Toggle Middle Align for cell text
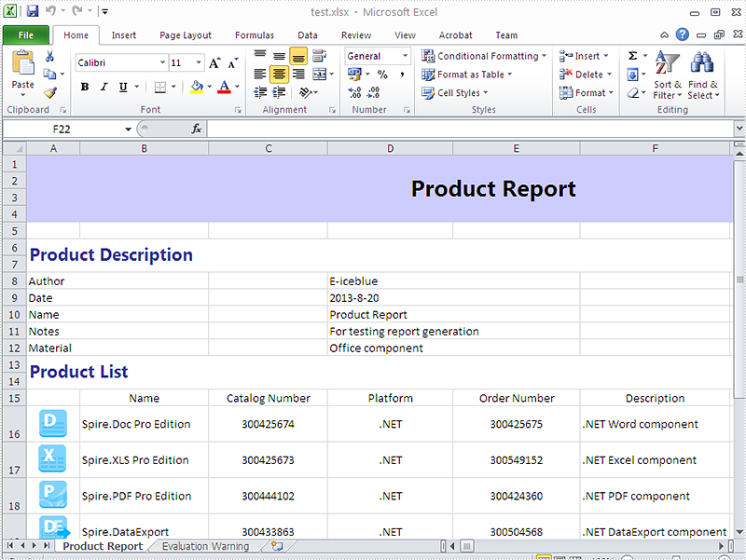Viewport: 746px width, 560px height. [x=279, y=56]
